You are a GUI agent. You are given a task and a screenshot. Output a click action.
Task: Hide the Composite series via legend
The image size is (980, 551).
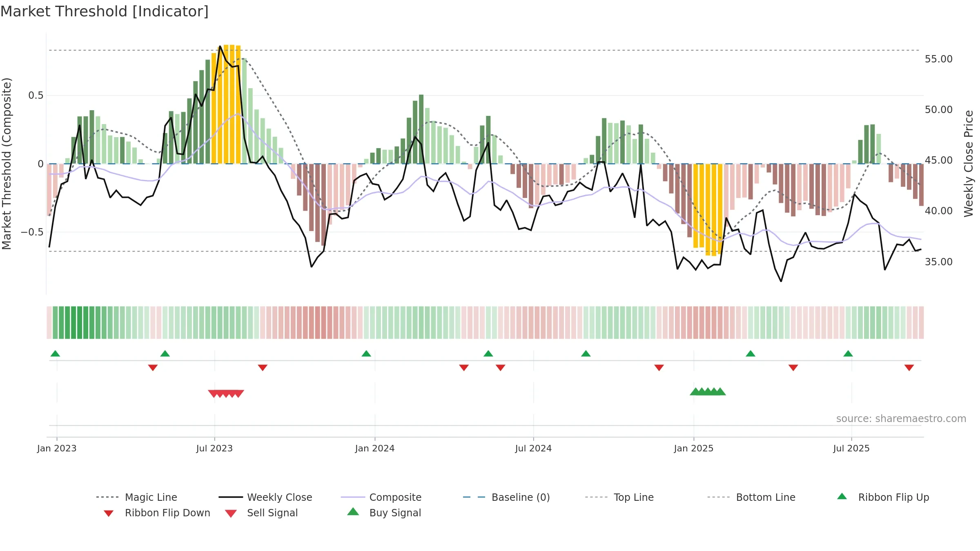point(381,497)
